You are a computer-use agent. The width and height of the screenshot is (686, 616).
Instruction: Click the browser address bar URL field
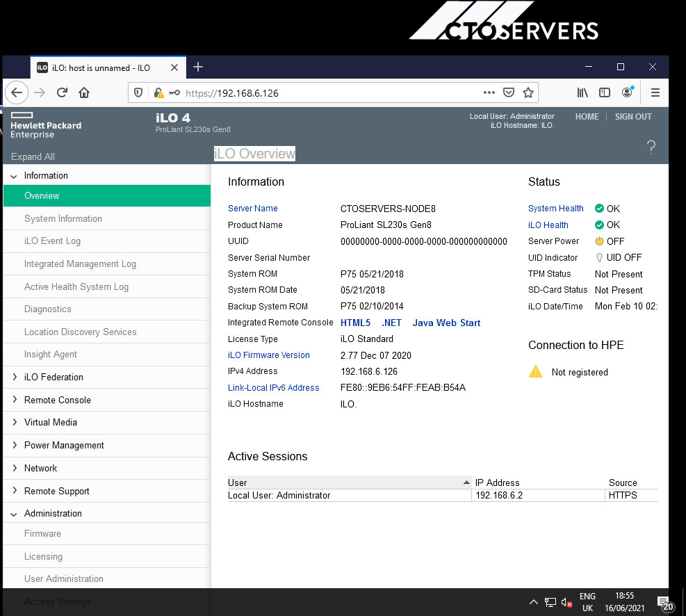coord(332,92)
